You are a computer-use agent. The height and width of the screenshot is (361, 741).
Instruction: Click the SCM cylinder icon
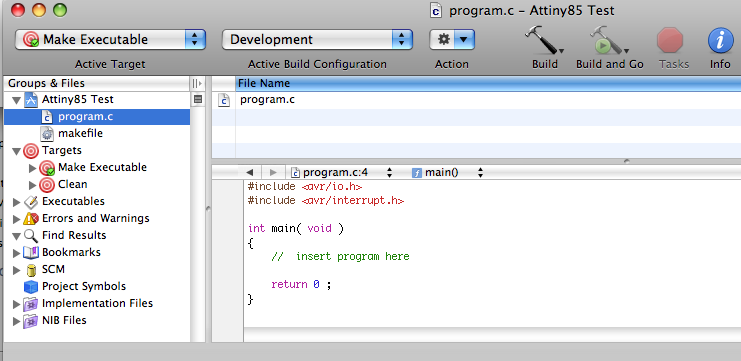click(x=31, y=270)
